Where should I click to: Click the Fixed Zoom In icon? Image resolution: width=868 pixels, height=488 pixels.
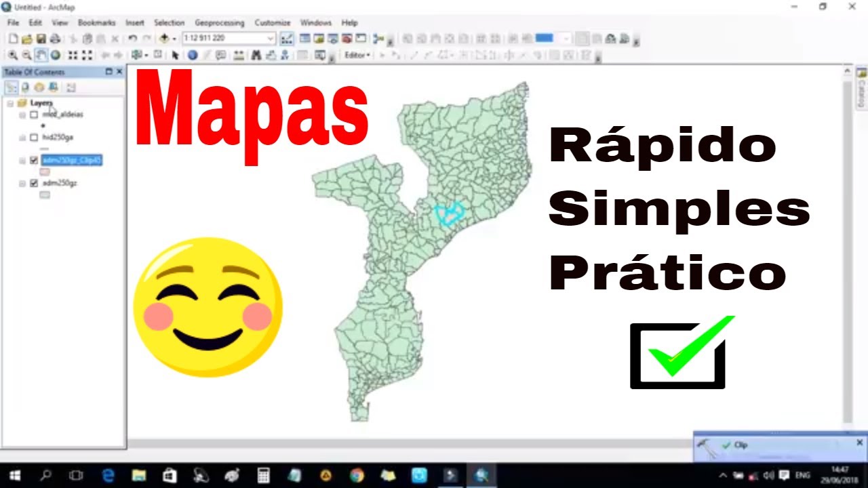coord(73,56)
